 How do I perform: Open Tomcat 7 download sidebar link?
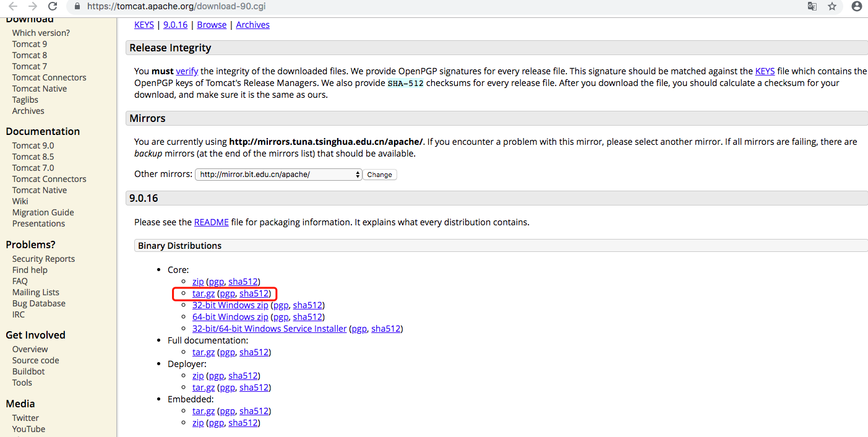point(30,66)
